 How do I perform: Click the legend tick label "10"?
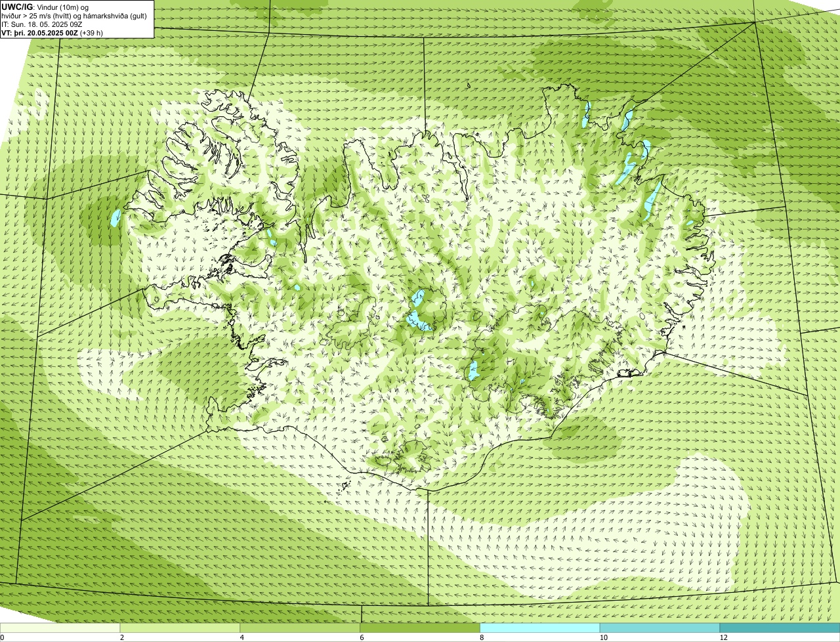(x=603, y=637)
